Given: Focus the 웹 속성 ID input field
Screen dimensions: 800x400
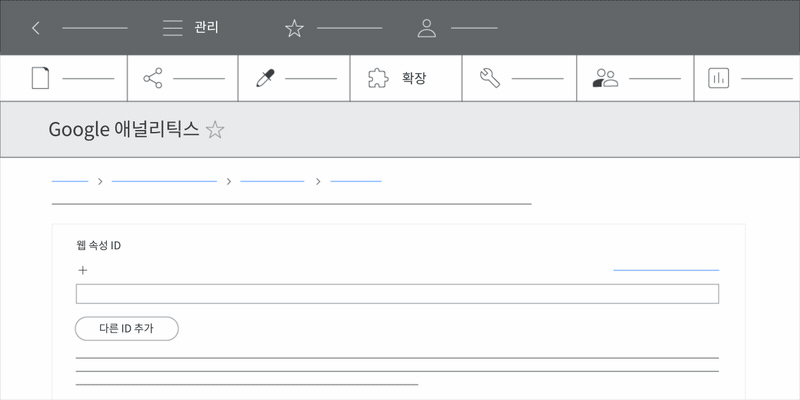Looking at the screenshot, I should pyautogui.click(x=397, y=294).
